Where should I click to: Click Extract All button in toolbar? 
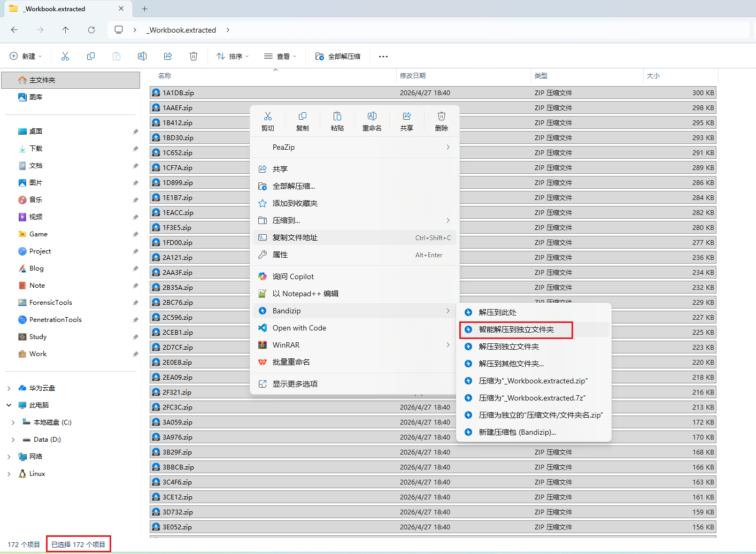[x=338, y=56]
